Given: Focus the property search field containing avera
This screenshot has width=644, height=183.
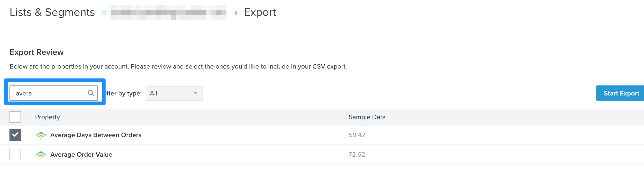Looking at the screenshot, I should coord(54,93).
